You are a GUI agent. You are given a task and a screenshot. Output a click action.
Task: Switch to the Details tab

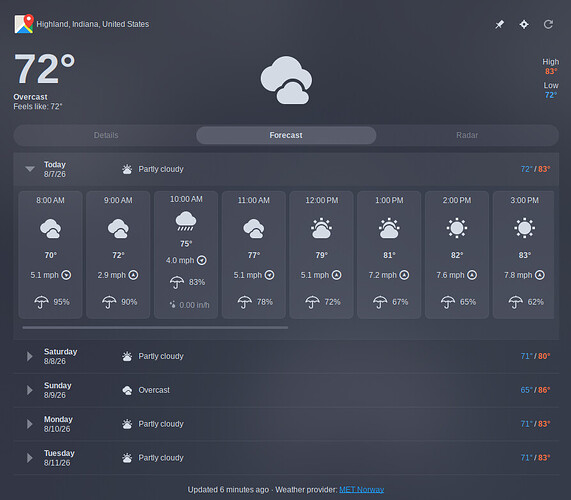click(106, 135)
